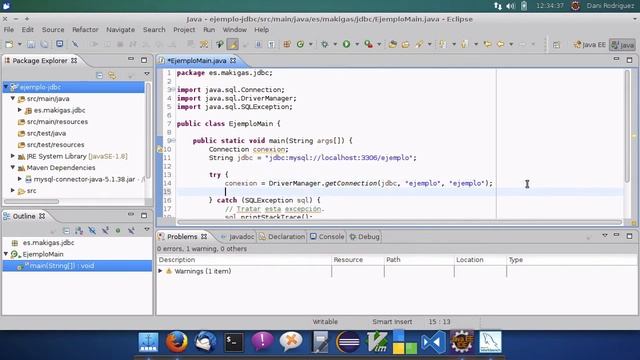Expand the Warnings (1 item) row

pos(160,271)
